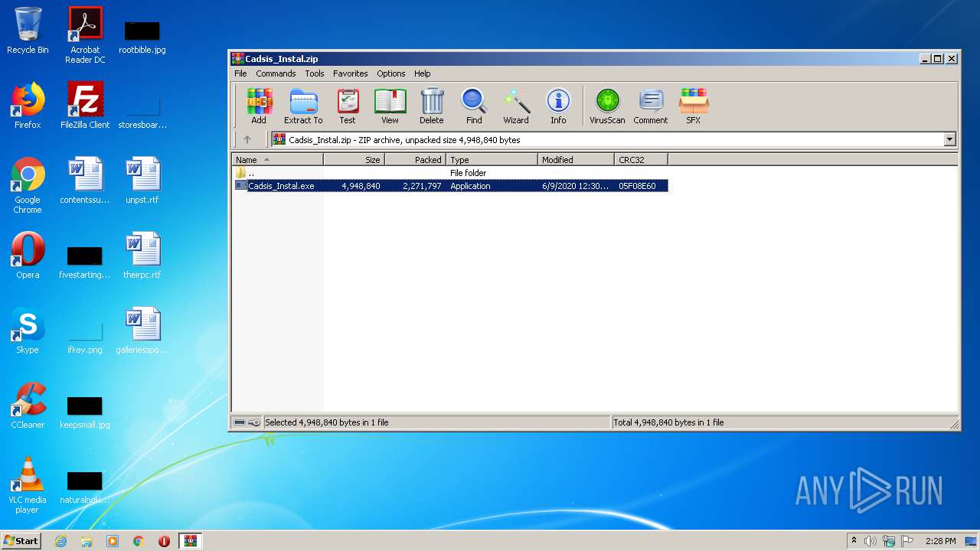Open galleriesspo... document on desktop
This screenshot has width=980, height=551.
(x=142, y=331)
